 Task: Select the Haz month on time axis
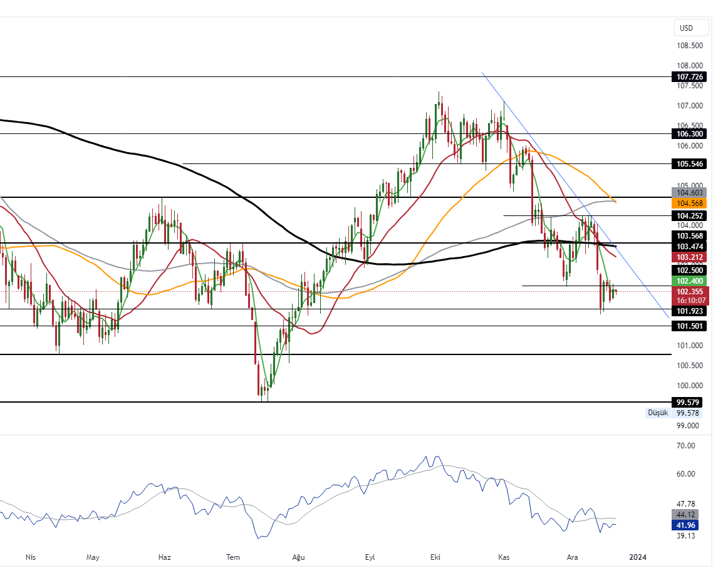coord(165,557)
